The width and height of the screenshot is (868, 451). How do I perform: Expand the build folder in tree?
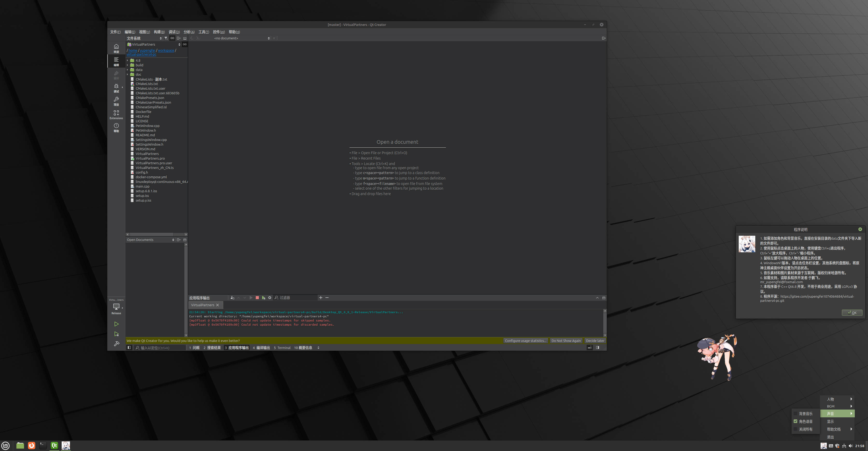click(x=128, y=65)
